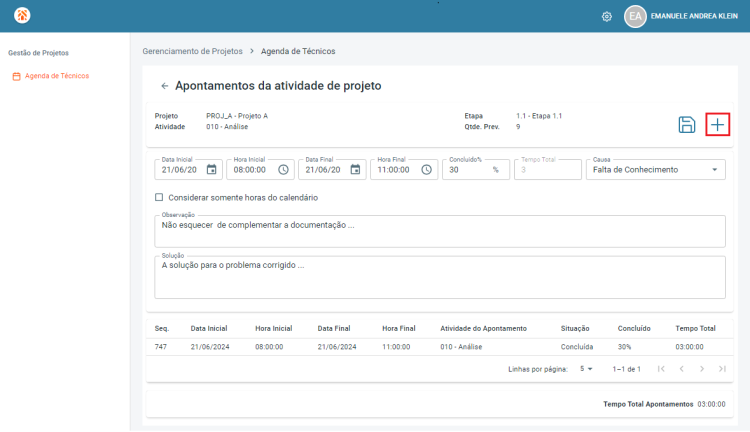Screen dimensions: 750x432
Task: Click 03:00:00 cell in table row
Action: point(689,347)
